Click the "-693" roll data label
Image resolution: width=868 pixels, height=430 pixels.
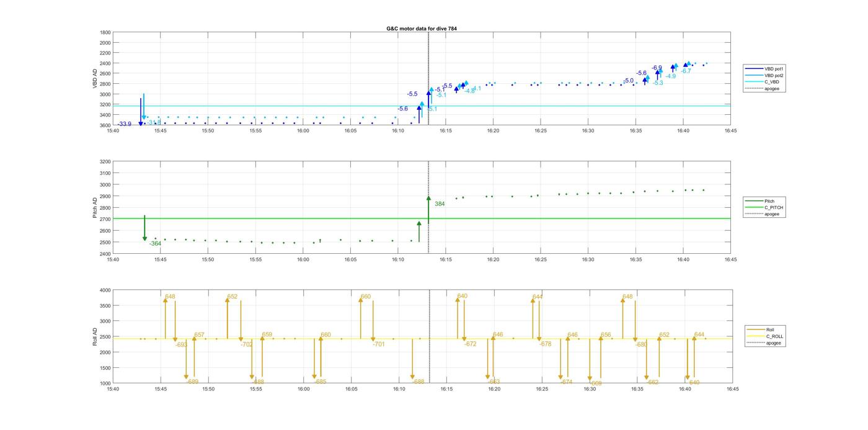tap(181, 344)
